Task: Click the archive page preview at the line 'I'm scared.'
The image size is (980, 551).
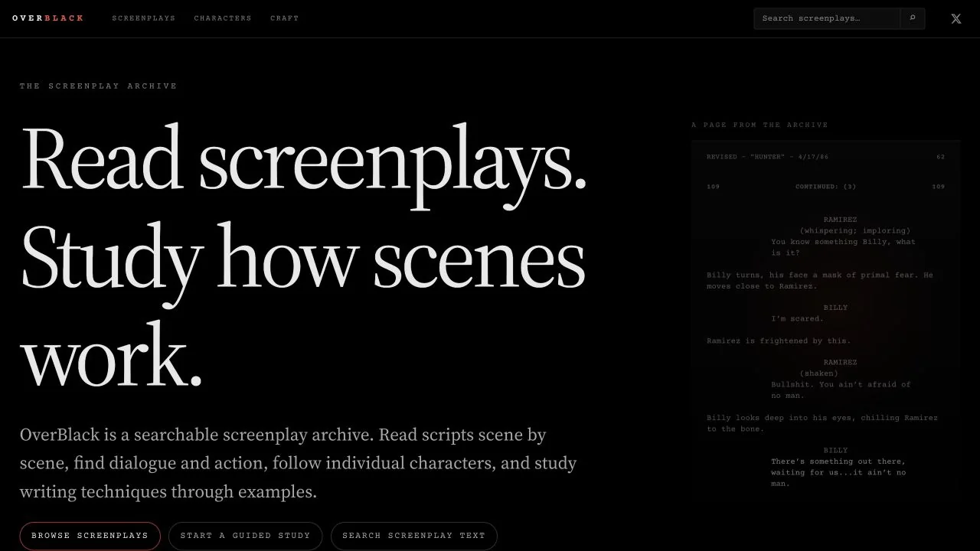Action: tap(797, 319)
